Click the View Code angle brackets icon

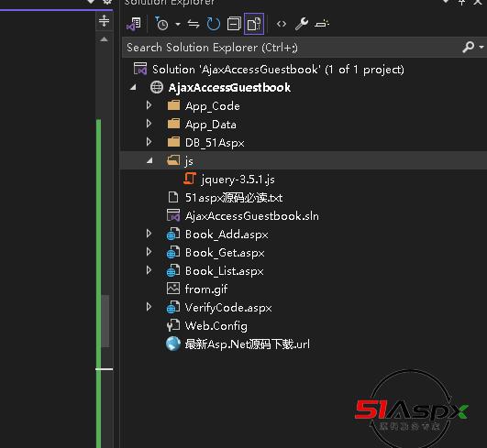click(x=282, y=24)
